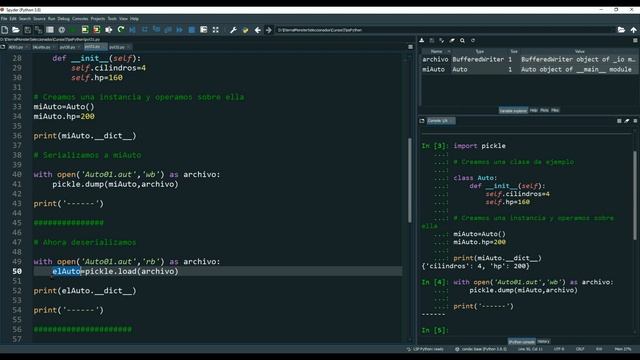Switch to the History bottom tab
This screenshot has height=360, width=640.
[x=543, y=341]
